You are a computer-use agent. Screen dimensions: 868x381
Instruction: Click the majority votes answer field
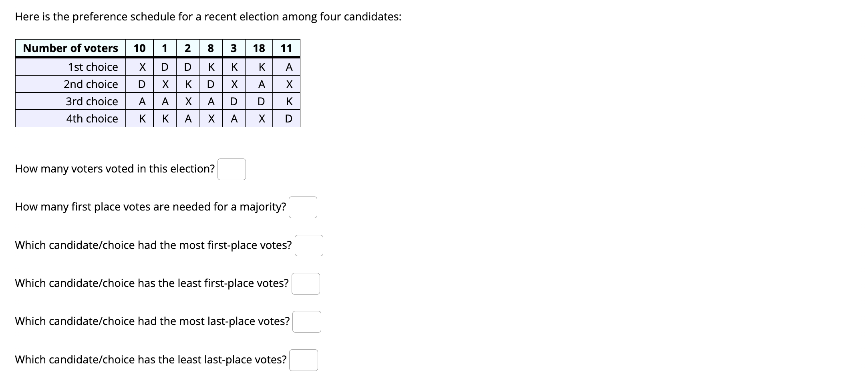pos(303,207)
